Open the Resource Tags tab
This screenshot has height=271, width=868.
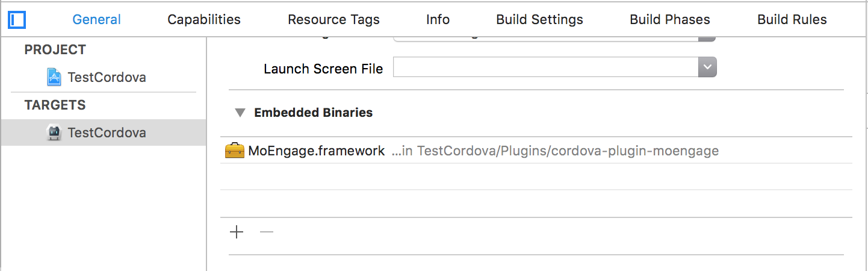click(x=333, y=19)
